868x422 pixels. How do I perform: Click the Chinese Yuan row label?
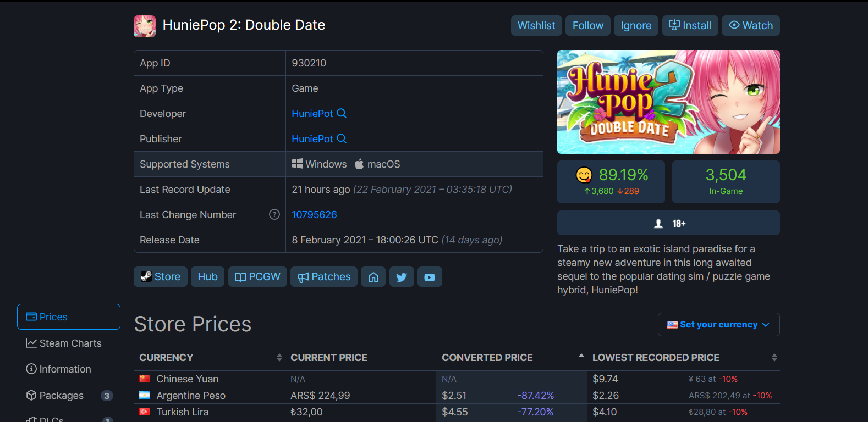click(188, 379)
